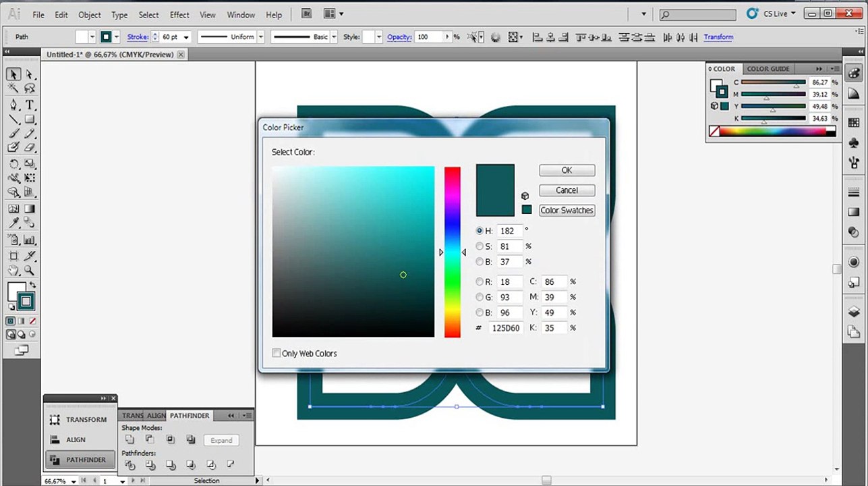Select the Artboard tool
The image size is (868, 486).
coord(13,256)
